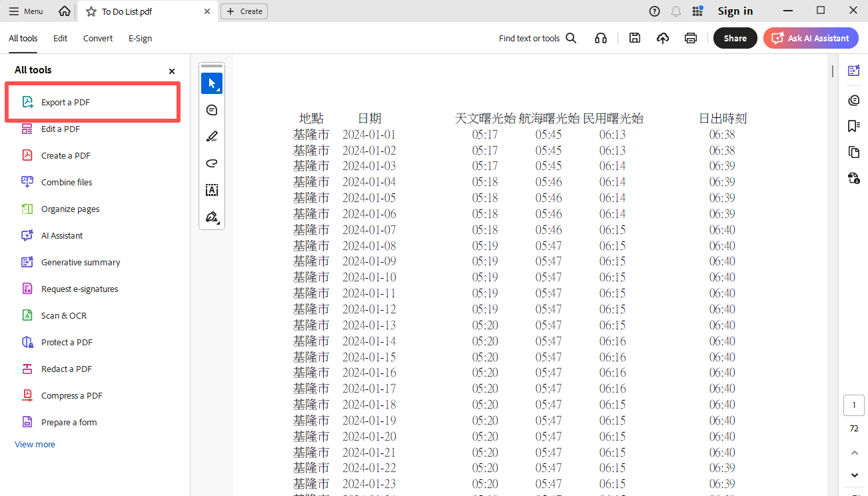The height and width of the screenshot is (496, 868).
Task: Open the Page thumbnails panel
Action: (x=854, y=152)
